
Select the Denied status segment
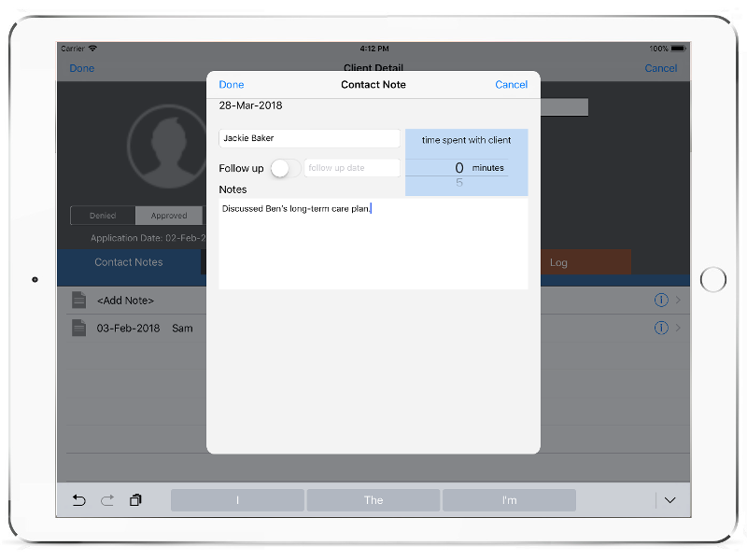103,216
